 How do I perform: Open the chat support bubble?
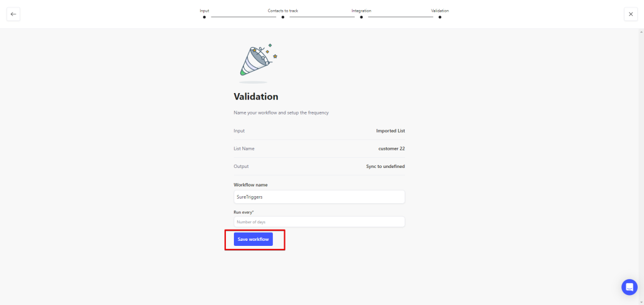tap(629, 287)
